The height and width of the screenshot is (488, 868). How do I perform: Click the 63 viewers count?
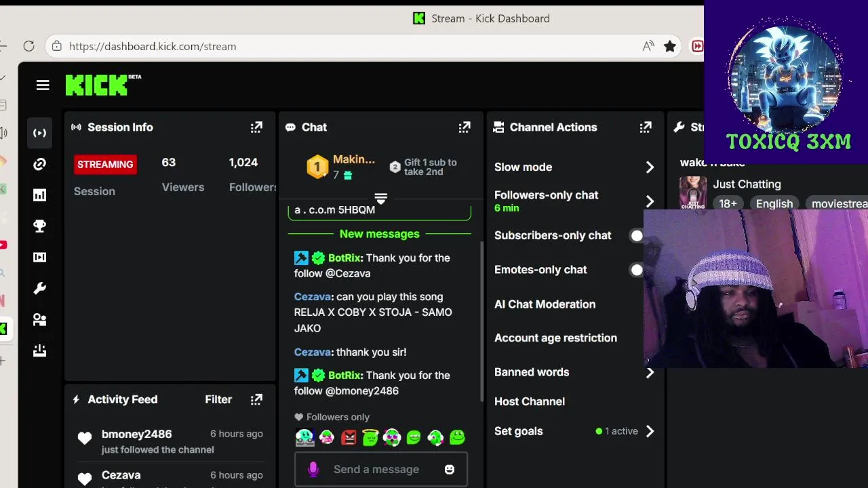click(x=168, y=163)
